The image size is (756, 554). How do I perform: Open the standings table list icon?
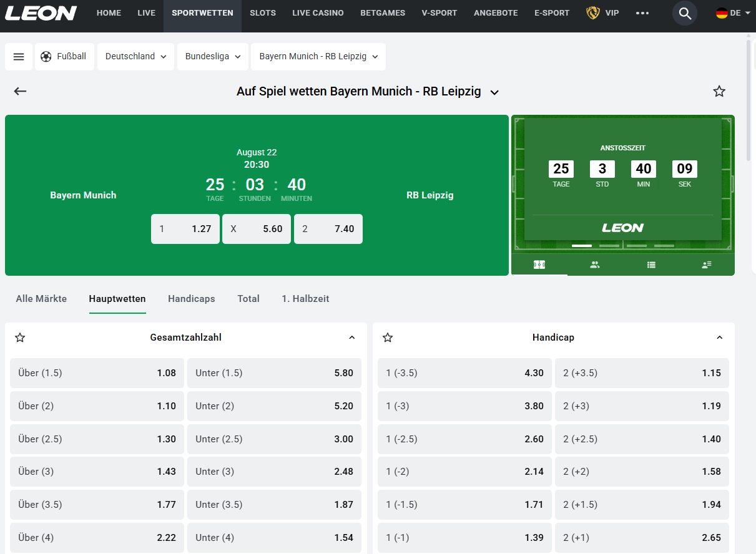651,265
